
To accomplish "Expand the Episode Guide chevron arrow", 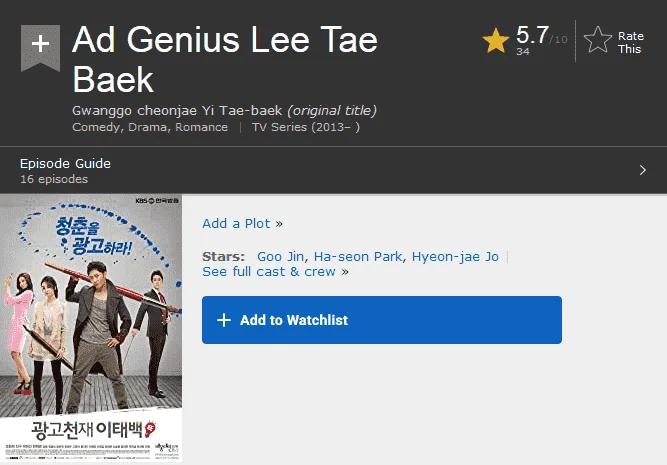I will point(642,170).
